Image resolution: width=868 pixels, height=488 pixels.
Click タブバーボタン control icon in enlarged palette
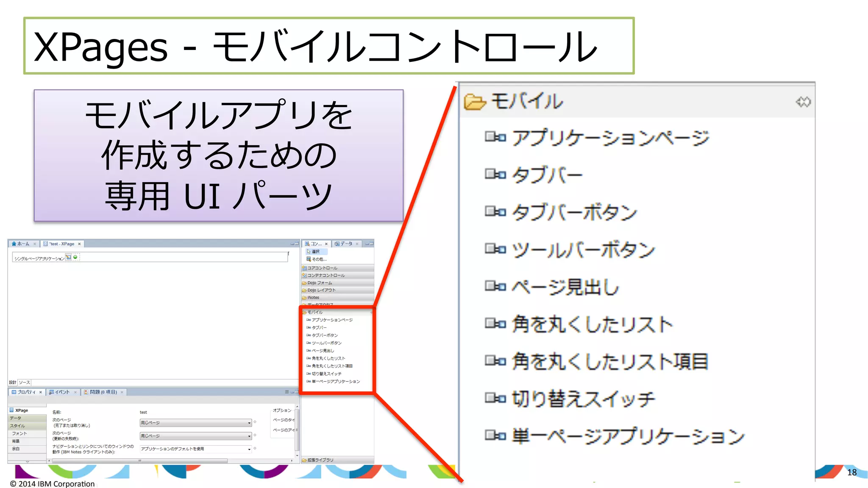(495, 211)
